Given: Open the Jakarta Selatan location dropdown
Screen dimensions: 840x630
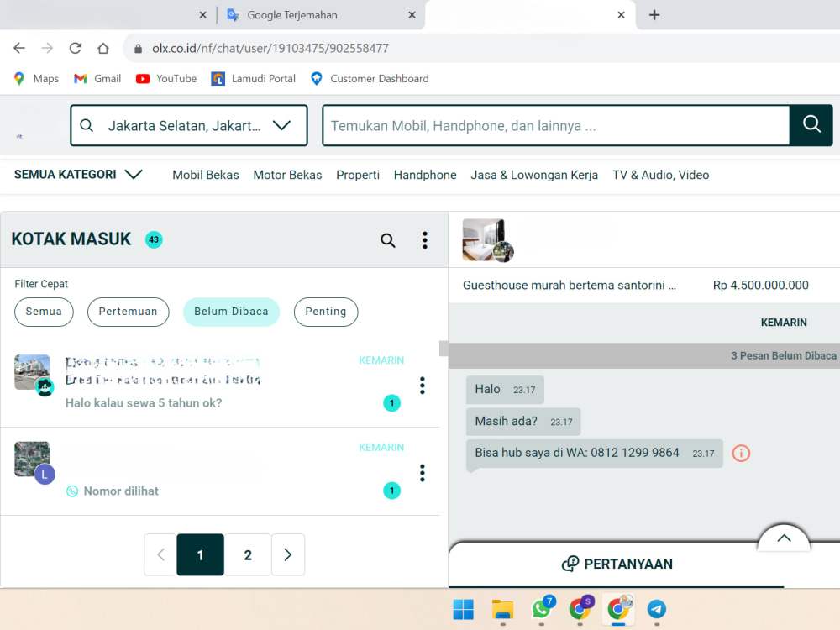Looking at the screenshot, I should coord(188,125).
